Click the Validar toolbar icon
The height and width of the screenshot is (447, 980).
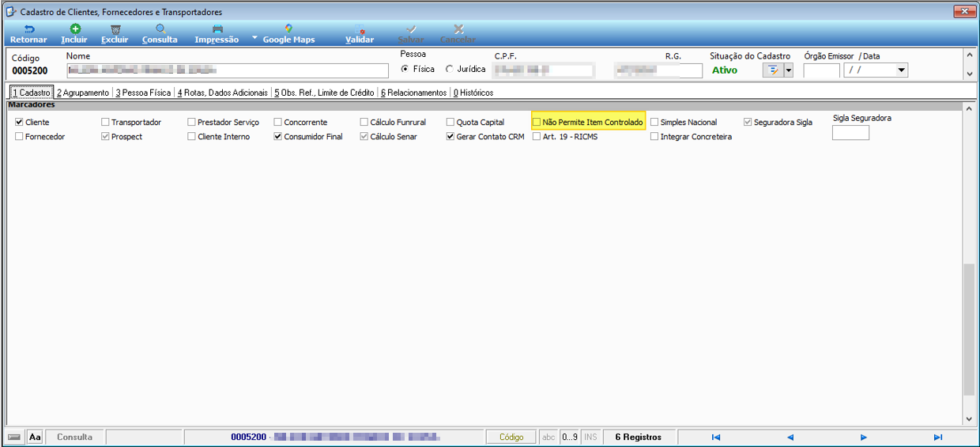[x=360, y=28]
